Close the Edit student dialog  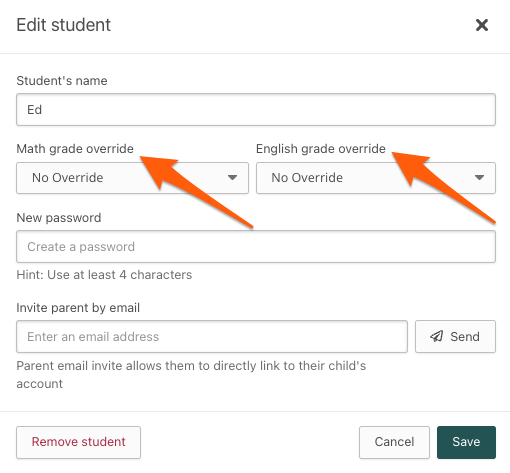482,25
